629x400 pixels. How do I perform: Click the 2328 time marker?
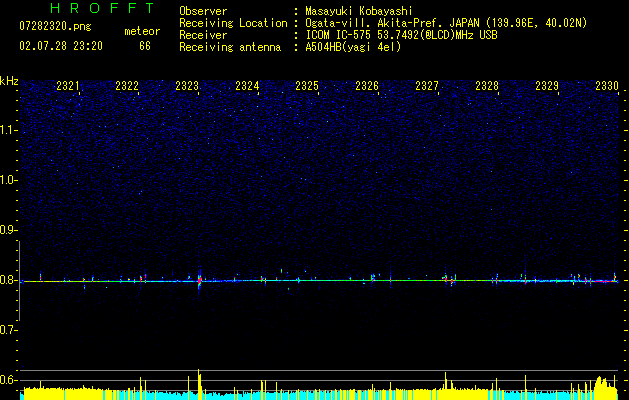[487, 86]
